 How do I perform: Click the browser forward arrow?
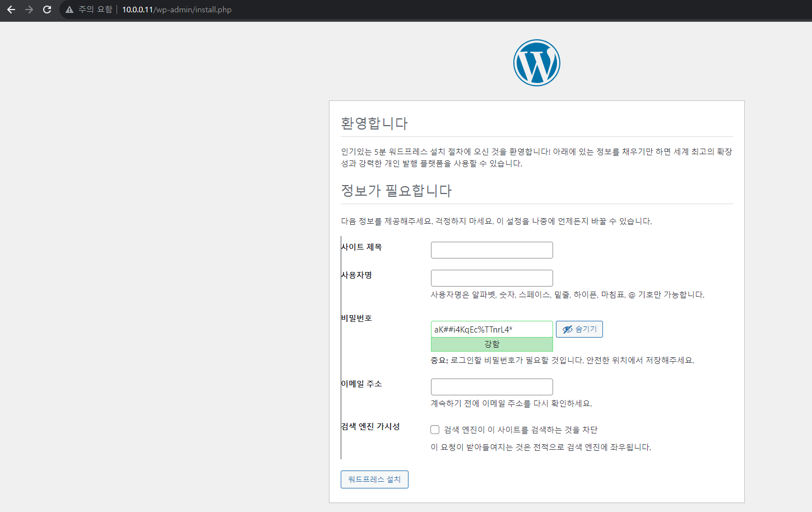[29, 10]
